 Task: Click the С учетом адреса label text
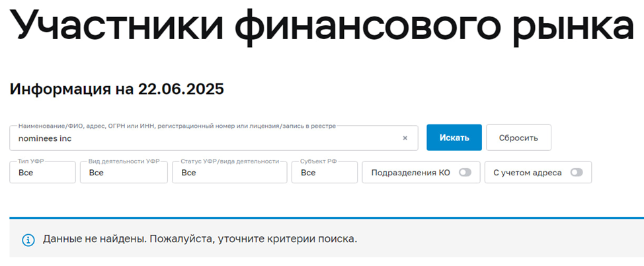(528, 173)
